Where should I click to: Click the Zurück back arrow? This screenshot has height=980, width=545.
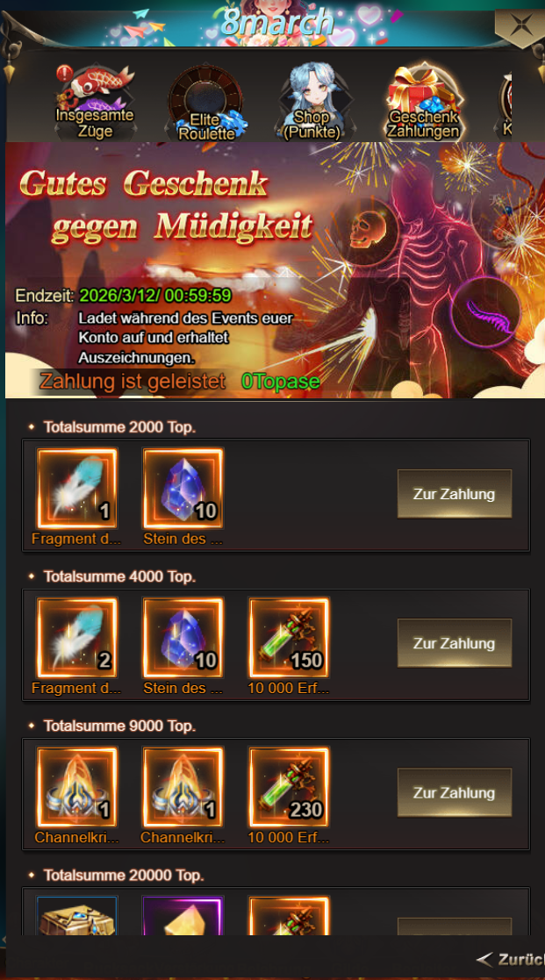pyautogui.click(x=509, y=959)
